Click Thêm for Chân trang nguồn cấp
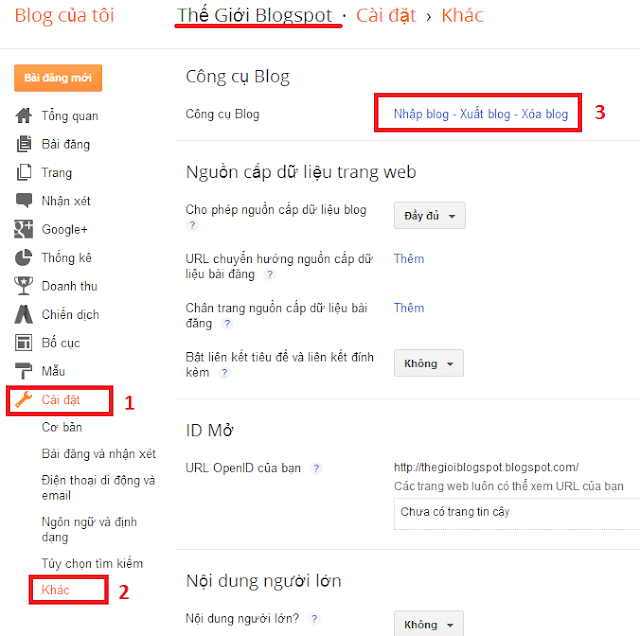The height and width of the screenshot is (636, 640). (409, 308)
